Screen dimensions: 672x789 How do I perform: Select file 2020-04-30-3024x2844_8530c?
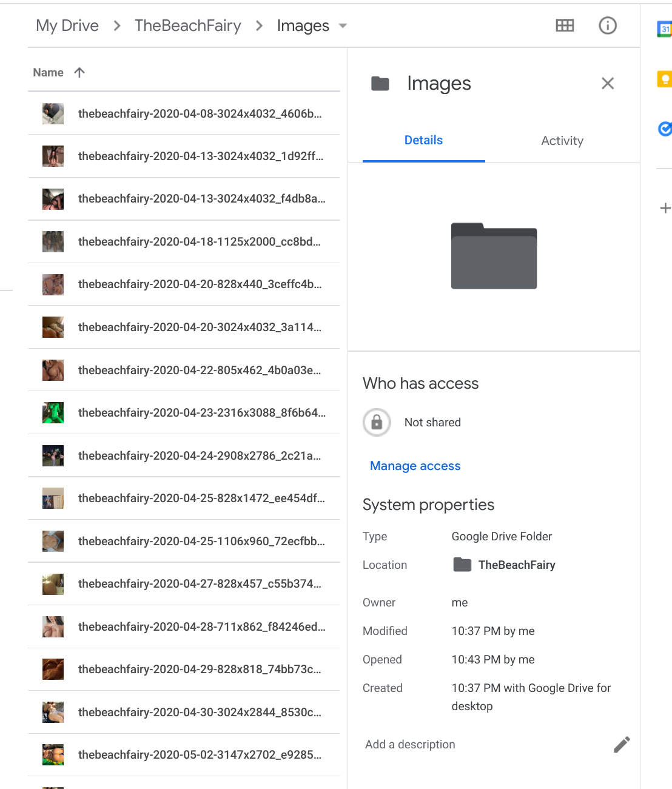point(184,712)
